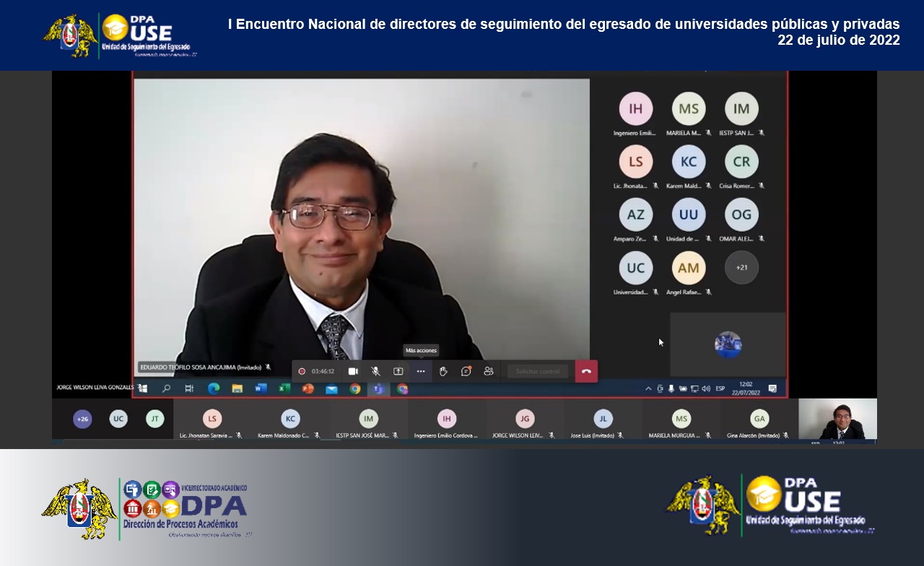Open Microsoft Edge from the taskbar
924x566 pixels.
coord(214,388)
